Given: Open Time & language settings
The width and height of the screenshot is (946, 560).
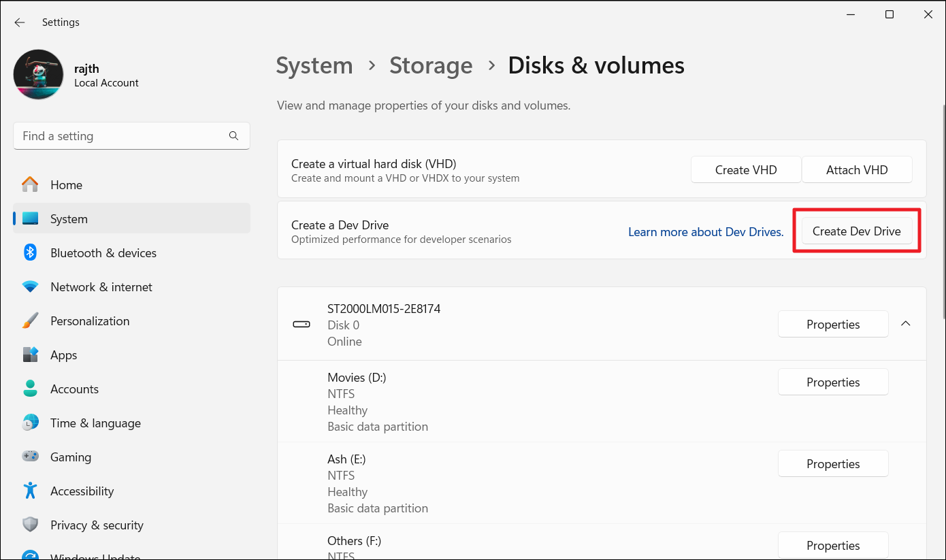Looking at the screenshot, I should (x=95, y=423).
